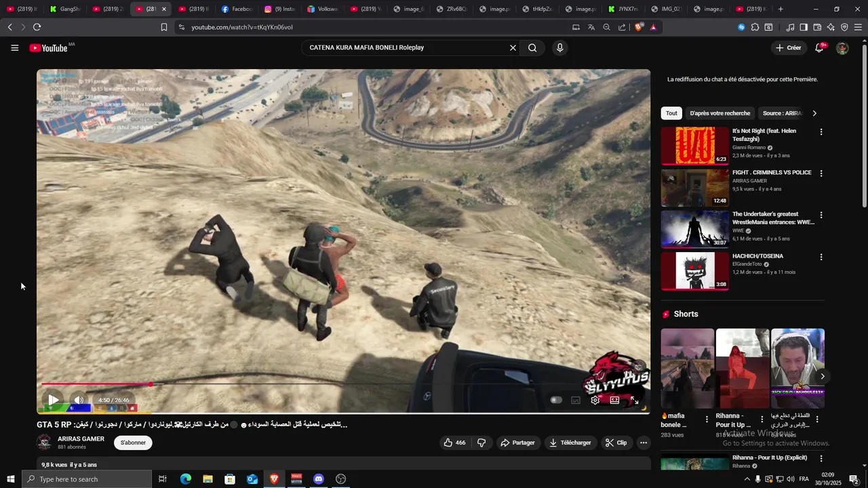Click the address bar URL
The image size is (868, 488).
click(x=242, y=27)
